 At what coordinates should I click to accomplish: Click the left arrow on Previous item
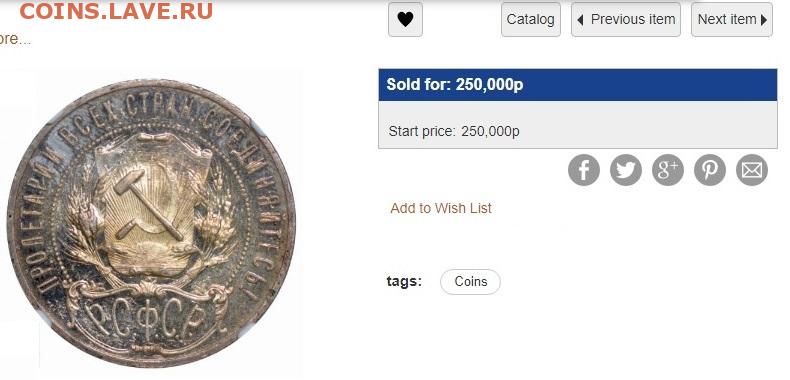coord(580,20)
